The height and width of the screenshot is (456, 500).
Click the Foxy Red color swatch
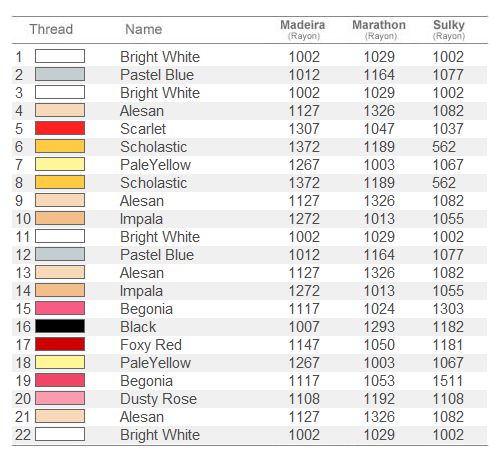tap(60, 344)
